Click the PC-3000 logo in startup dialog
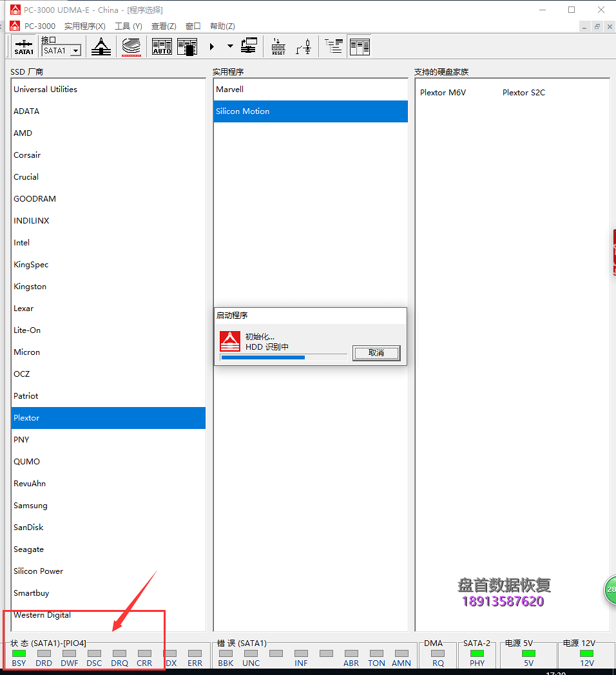The height and width of the screenshot is (675, 616). tap(230, 341)
